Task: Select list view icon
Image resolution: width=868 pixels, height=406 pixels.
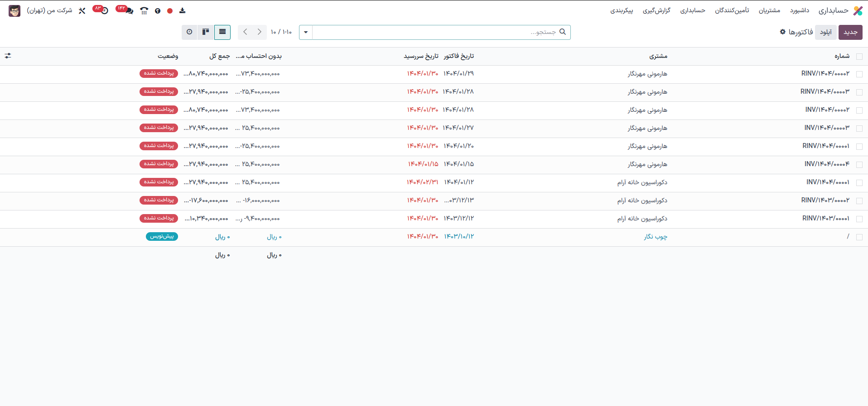Action: click(x=222, y=32)
